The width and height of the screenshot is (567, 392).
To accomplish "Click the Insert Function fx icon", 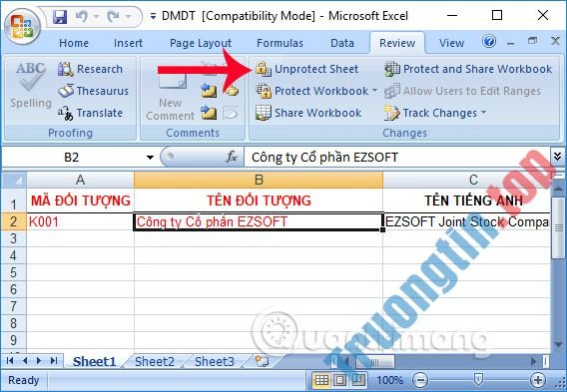I will coord(232,158).
